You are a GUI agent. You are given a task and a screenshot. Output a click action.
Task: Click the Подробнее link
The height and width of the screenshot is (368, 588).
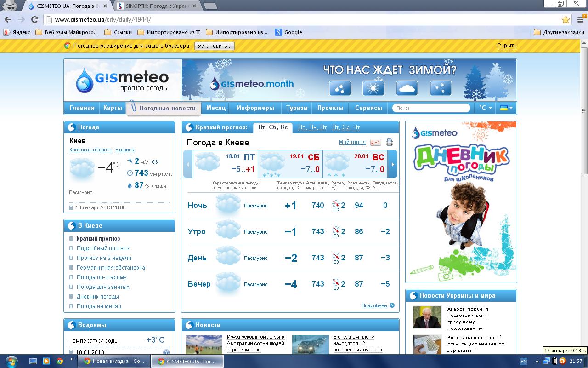coord(374,305)
